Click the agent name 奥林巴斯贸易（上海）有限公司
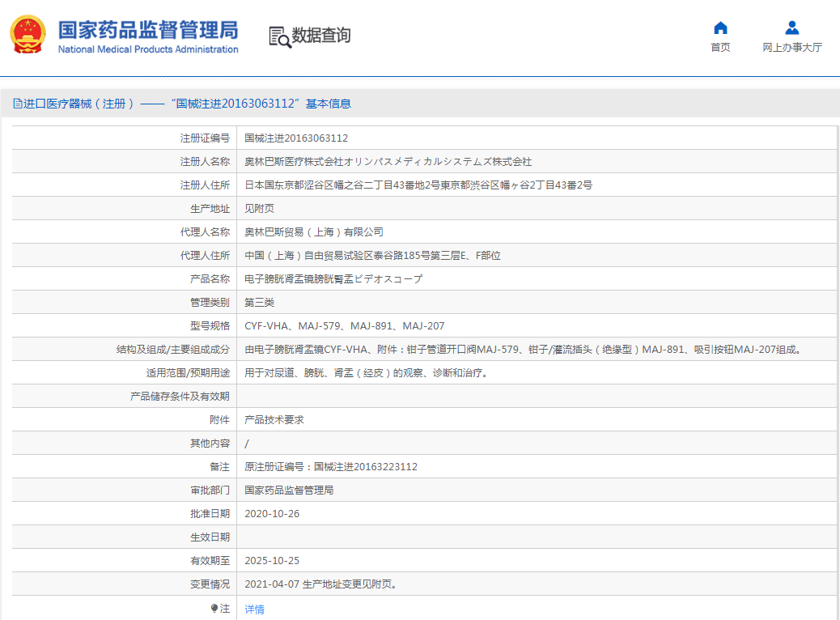The image size is (840, 620). 314,232
